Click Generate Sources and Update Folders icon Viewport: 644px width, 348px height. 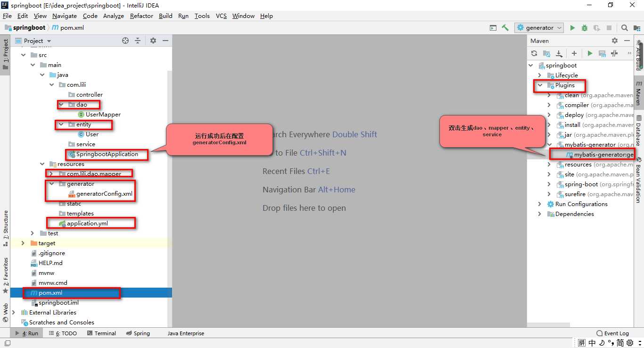coord(546,53)
